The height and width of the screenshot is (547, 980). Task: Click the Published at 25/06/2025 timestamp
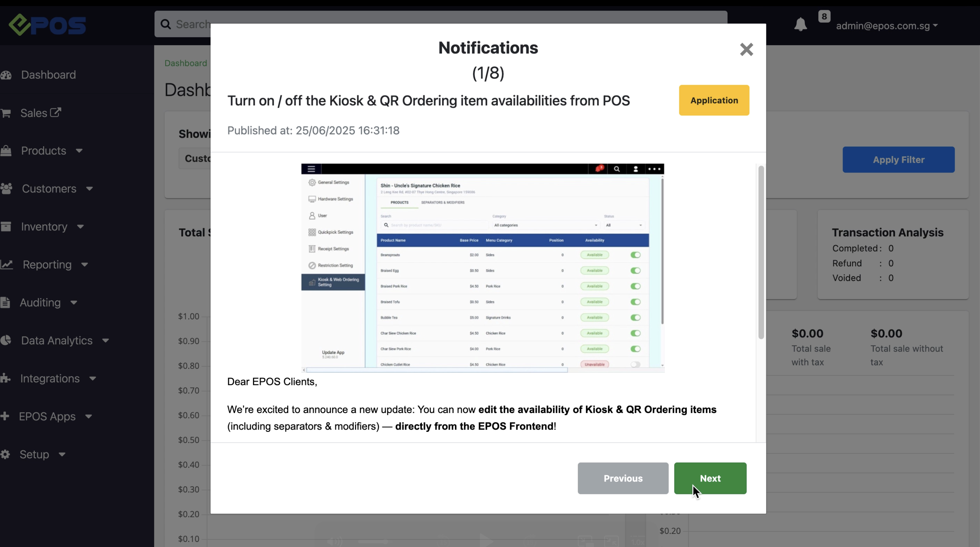[x=313, y=131]
